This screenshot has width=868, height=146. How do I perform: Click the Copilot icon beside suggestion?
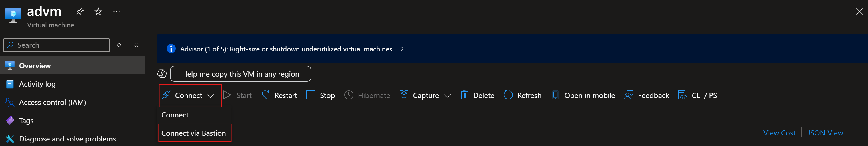162,73
